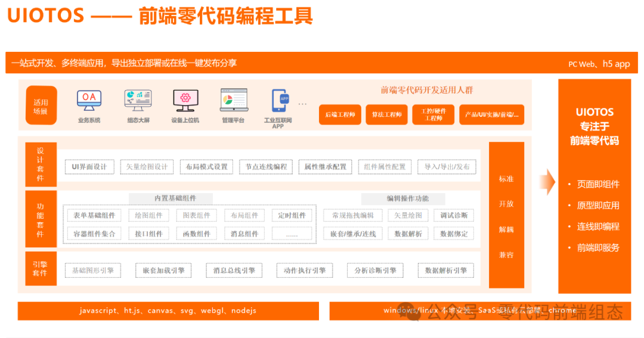Choose 嵌套/继承/连线
This screenshot has width=644, height=338.
point(353,234)
